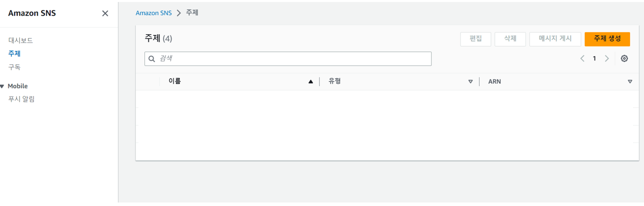Click the Amazon SNS breadcrumb link
The height and width of the screenshot is (206, 644).
click(x=153, y=13)
